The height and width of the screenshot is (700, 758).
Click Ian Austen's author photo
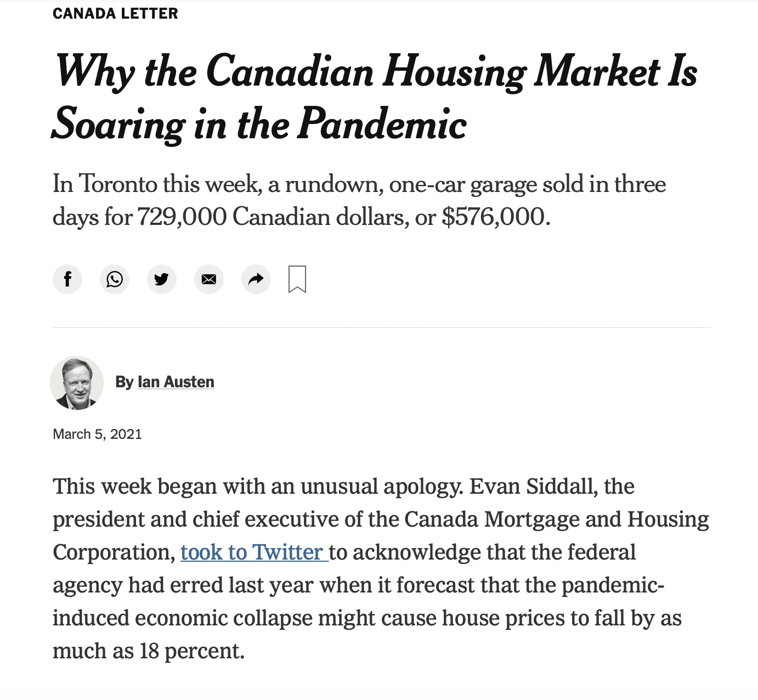coord(77,383)
